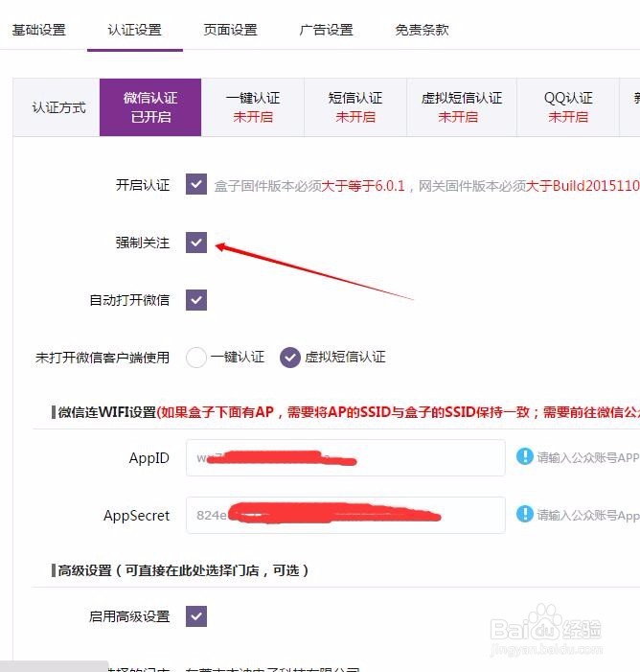Switch to the 认证设置 tab
This screenshot has height=672, width=640.
[x=134, y=30]
